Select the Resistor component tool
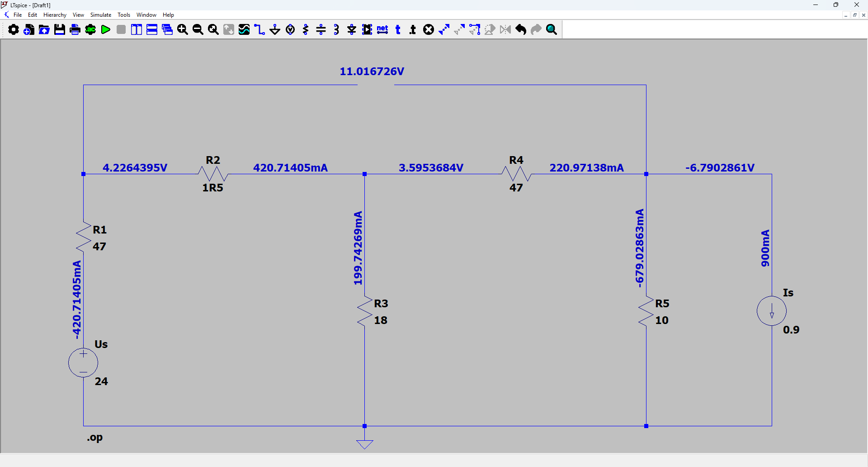Screen dimensions: 868x467 click(x=306, y=30)
